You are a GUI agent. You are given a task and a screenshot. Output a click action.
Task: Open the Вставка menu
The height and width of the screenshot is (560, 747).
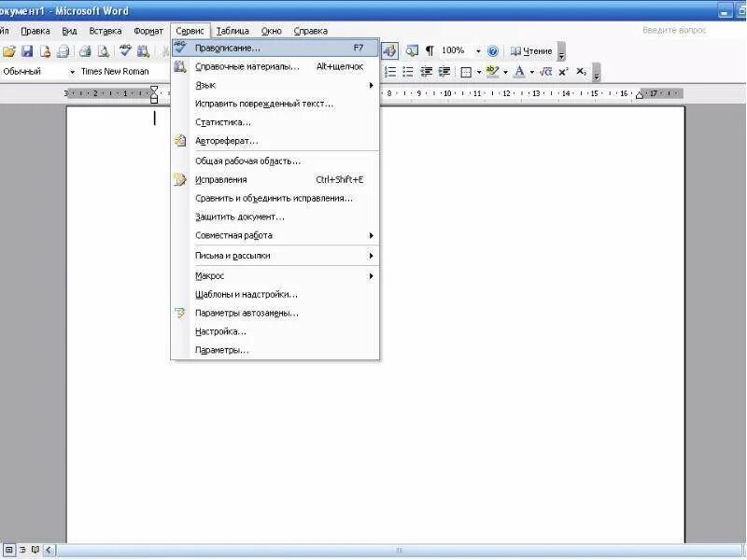pos(106,31)
